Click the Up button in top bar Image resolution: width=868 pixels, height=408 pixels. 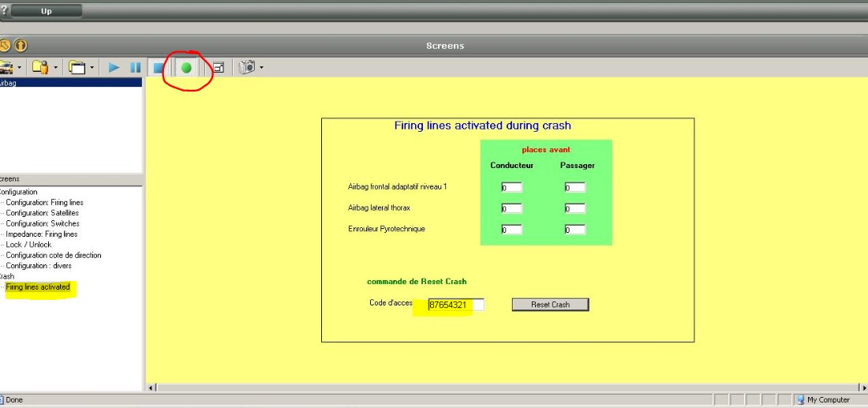tap(47, 11)
